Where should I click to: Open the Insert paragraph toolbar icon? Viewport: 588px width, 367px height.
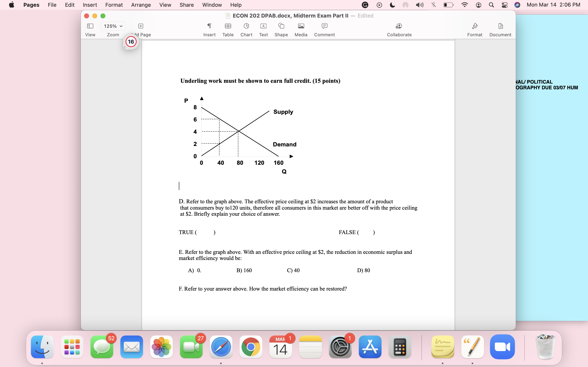(x=209, y=26)
